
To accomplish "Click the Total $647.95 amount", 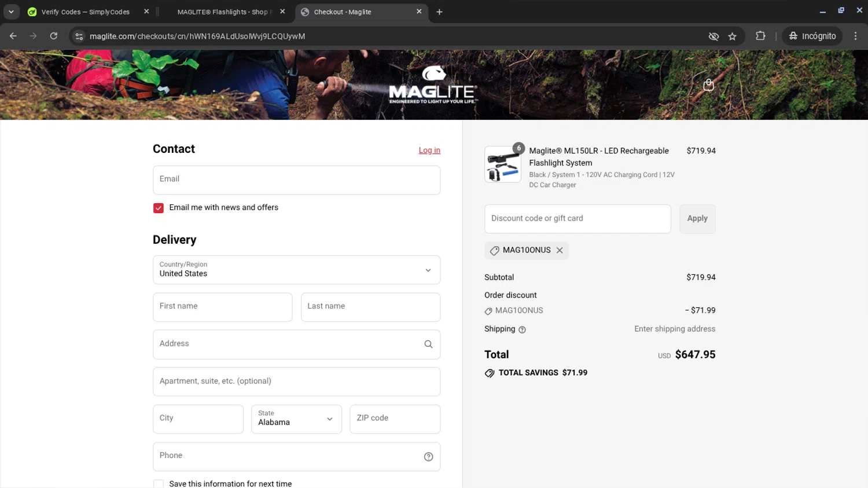I will coord(695,355).
